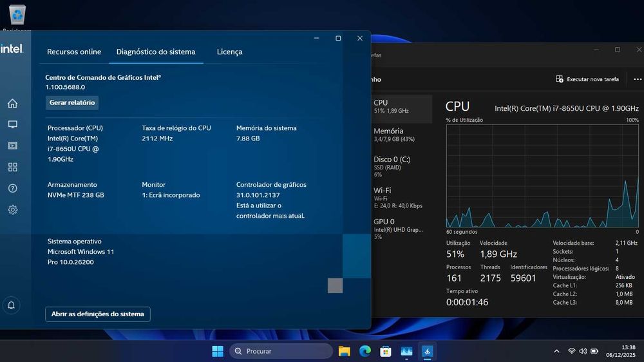Select Disco 0 (C:) in Task Manager
This screenshot has width=644, height=362.
coord(401,166)
